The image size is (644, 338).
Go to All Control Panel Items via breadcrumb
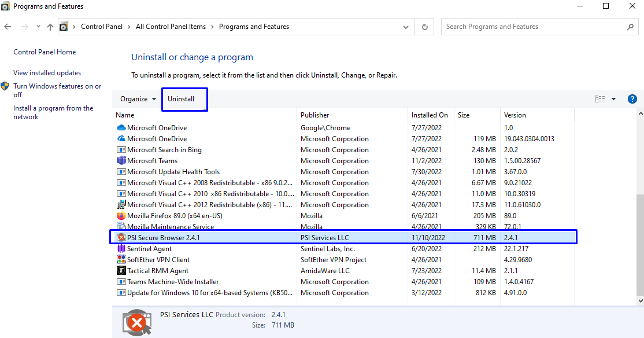171,26
